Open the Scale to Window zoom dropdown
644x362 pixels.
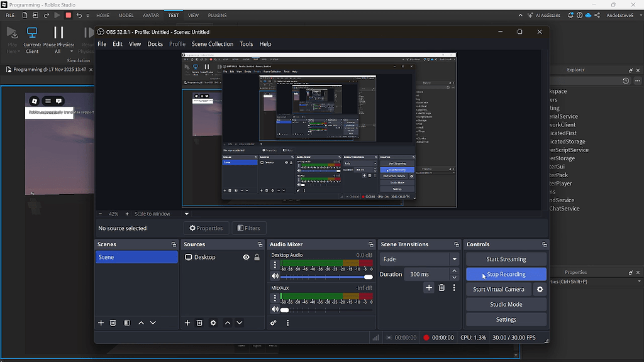pyautogui.click(x=186, y=214)
